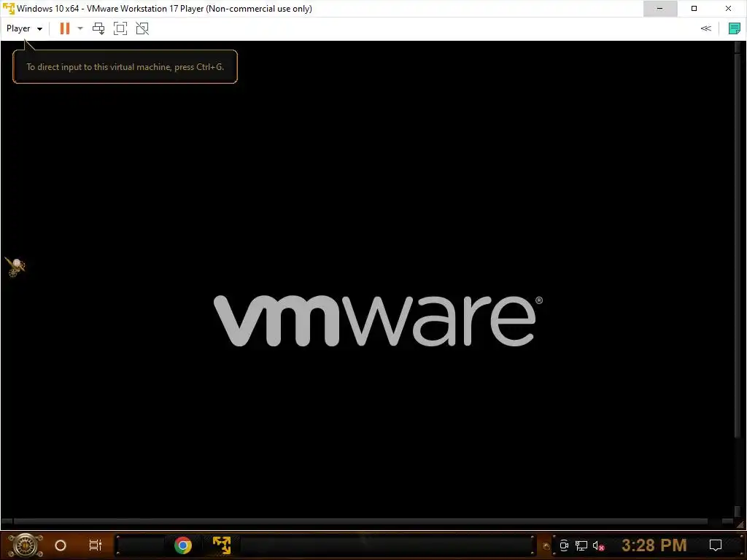Minimize the VMware Player window
The image size is (747, 560).
[659, 9]
